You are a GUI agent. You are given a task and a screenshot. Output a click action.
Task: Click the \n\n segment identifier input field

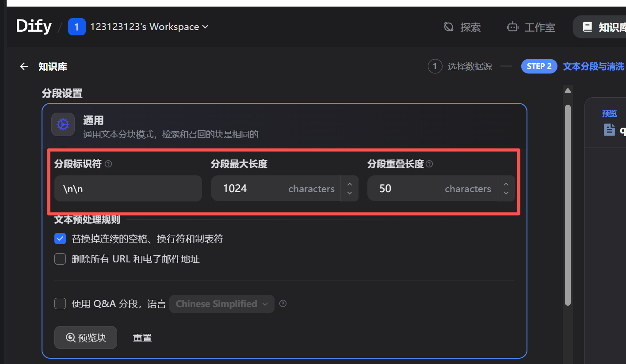coord(128,188)
